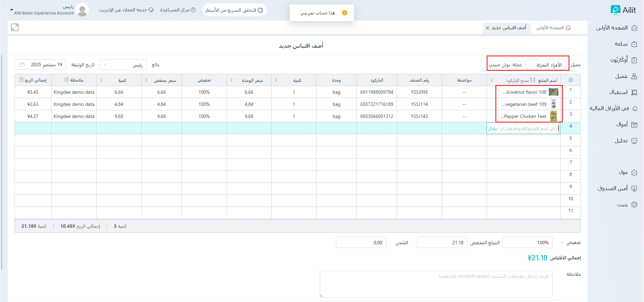
Task: Click the 'يختار' link in row 4
Action: click(x=492, y=129)
